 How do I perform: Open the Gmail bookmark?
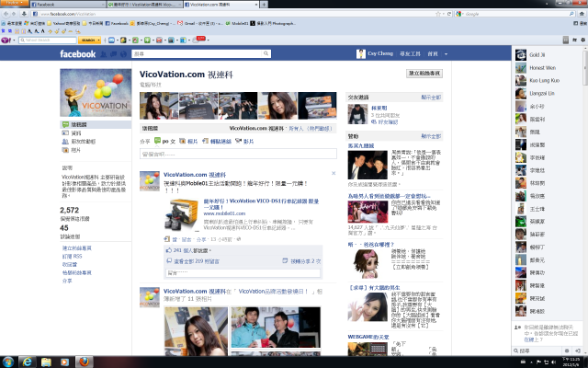coord(199,23)
